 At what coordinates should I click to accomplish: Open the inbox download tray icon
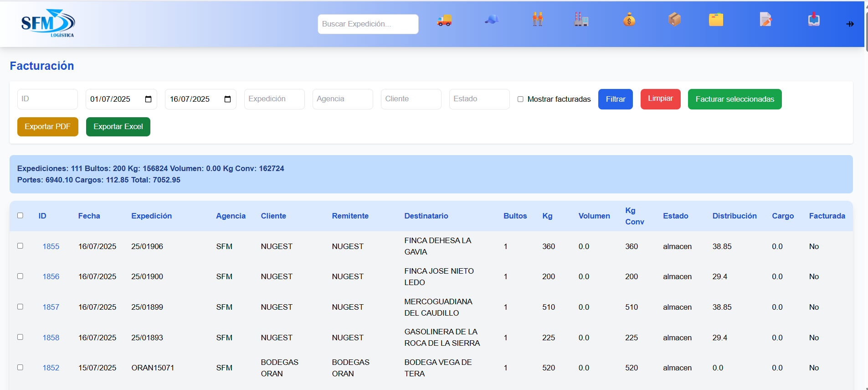point(814,20)
